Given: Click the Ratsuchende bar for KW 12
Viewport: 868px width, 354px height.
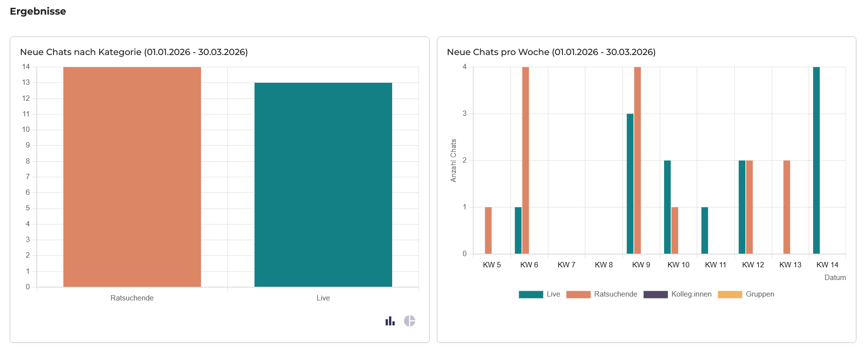Looking at the screenshot, I should [749, 207].
